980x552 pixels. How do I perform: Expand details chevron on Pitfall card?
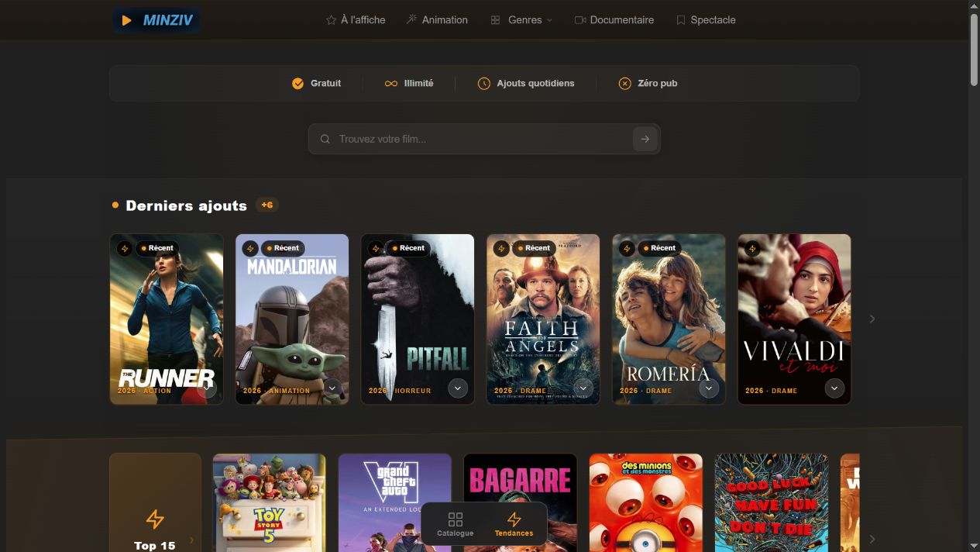[x=458, y=388]
